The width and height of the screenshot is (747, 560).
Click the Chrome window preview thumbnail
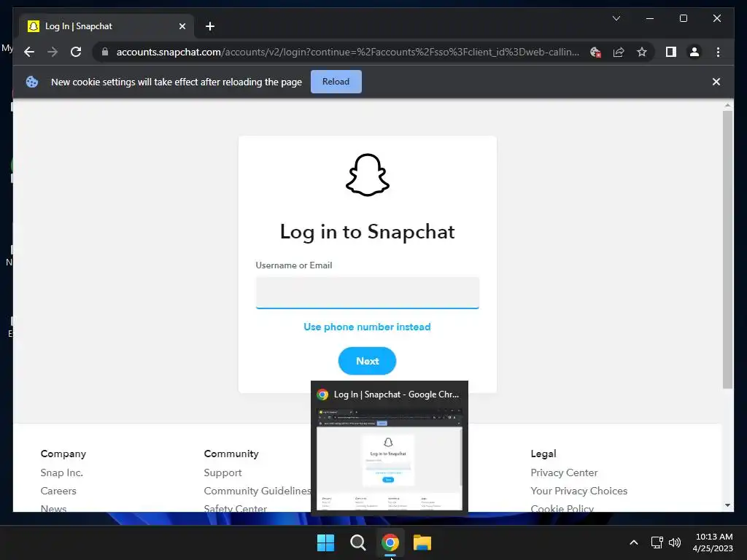(390, 459)
